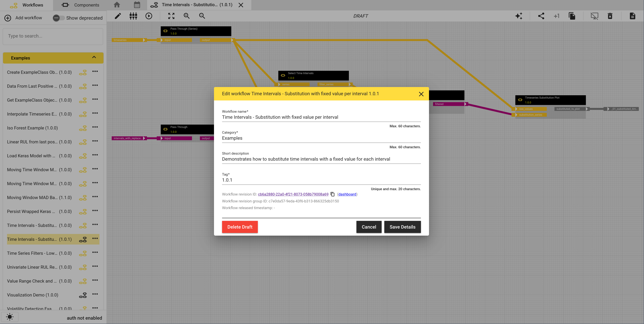Image resolution: width=644 pixels, height=324 pixels.
Task: Open options menu for Iso Forest Example
Action: (x=95, y=127)
